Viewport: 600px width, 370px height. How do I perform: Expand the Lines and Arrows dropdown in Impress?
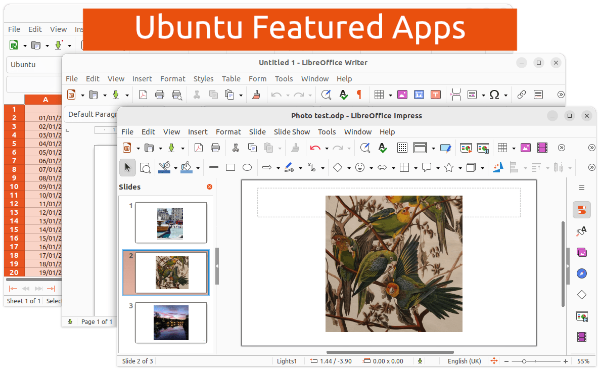(x=278, y=168)
